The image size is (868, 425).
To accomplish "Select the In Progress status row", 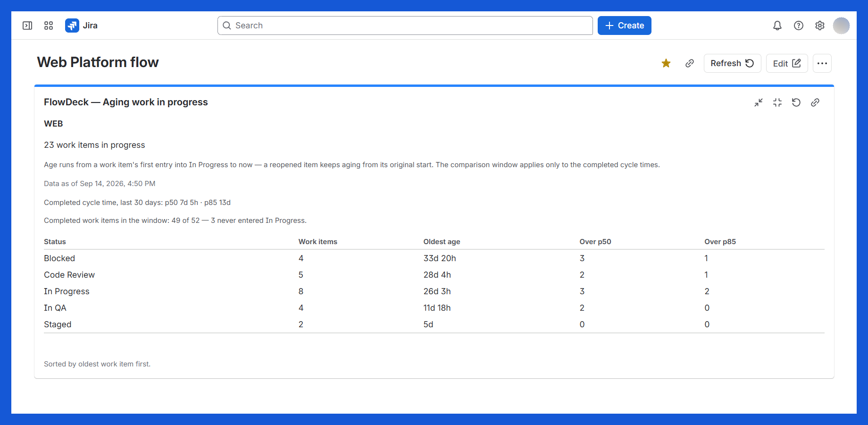I will pyautogui.click(x=434, y=291).
